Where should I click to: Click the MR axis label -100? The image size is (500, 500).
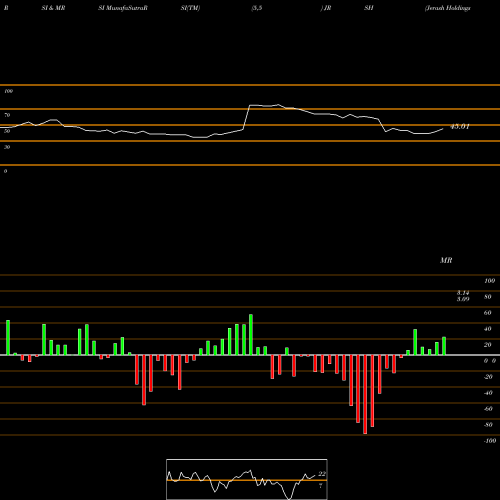tap(490, 441)
